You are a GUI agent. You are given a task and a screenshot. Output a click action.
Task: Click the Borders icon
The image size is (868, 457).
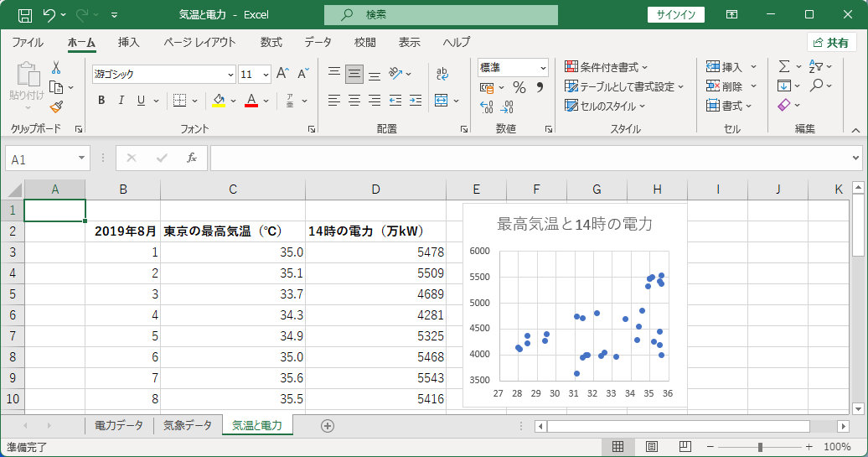179,101
